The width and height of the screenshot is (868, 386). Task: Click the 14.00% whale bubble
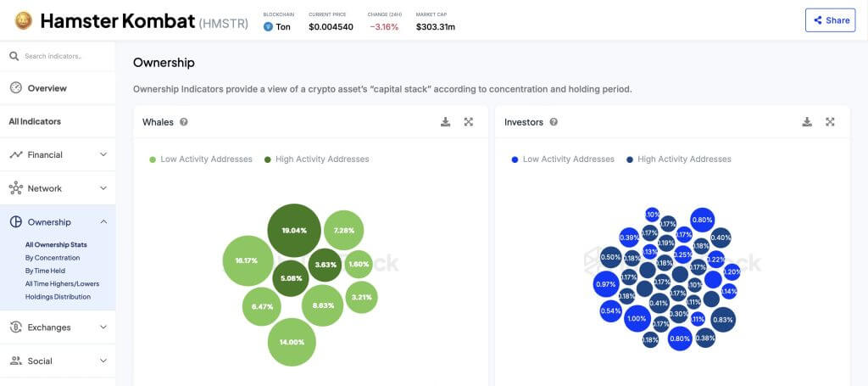(x=292, y=342)
